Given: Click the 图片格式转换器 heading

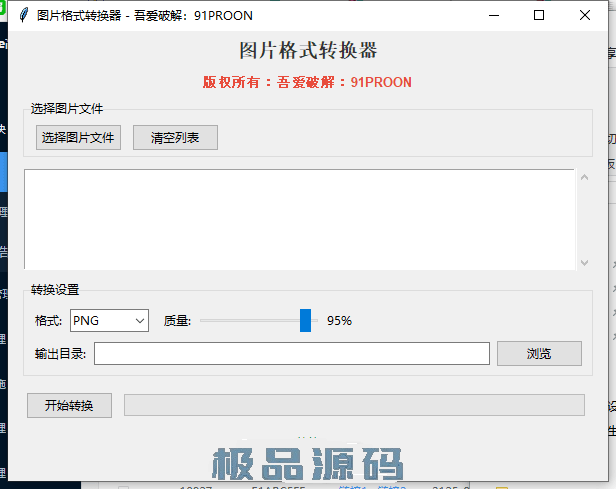Looking at the screenshot, I should tap(308, 51).
